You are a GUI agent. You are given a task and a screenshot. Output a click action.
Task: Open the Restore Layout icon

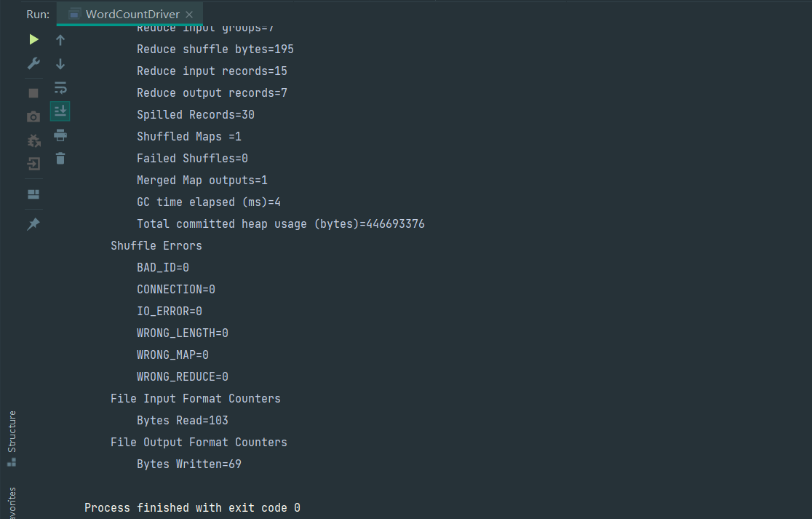33,194
